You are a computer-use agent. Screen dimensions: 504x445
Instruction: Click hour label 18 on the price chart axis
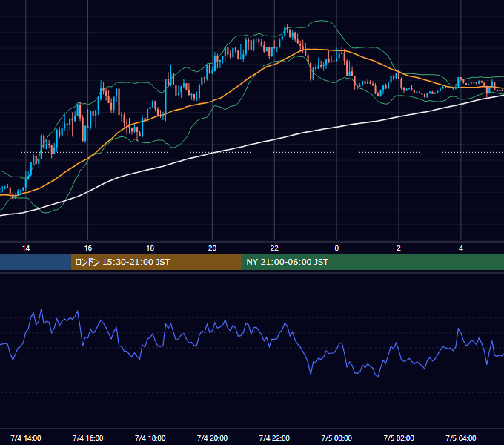pos(150,248)
